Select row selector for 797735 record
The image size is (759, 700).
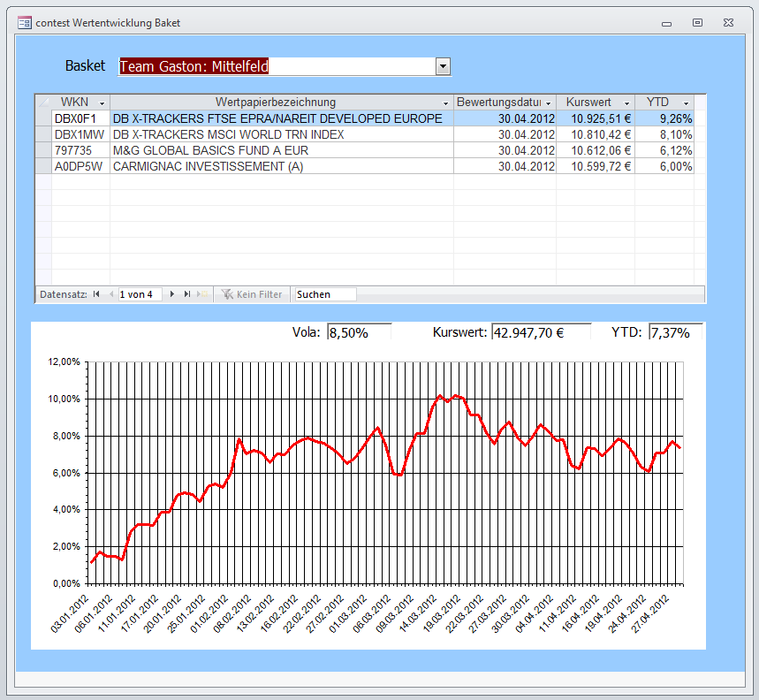(43, 150)
